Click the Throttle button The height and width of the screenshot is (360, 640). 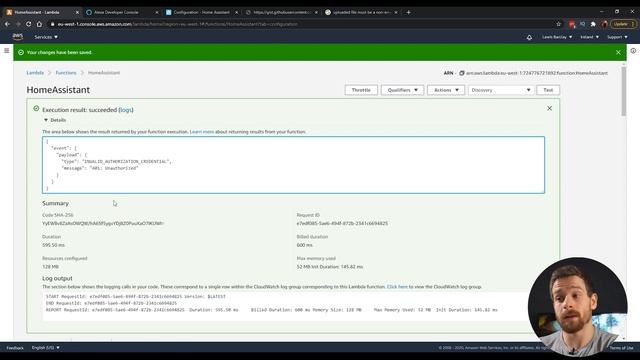[x=361, y=90]
